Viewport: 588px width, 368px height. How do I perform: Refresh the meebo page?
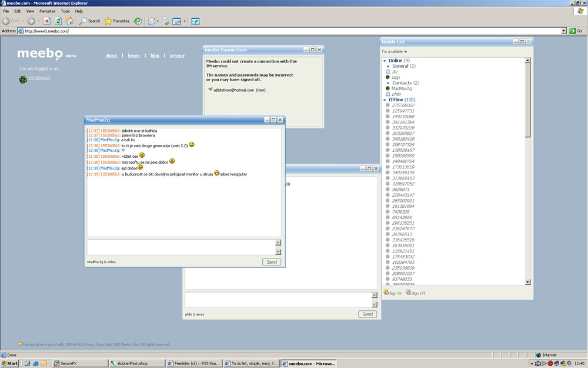(58, 21)
